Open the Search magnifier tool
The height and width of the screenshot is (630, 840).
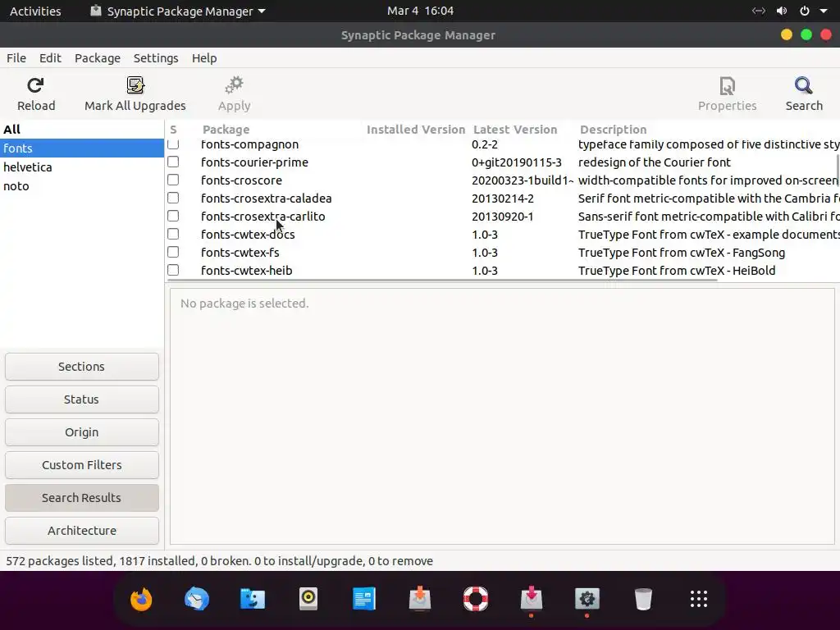804,85
